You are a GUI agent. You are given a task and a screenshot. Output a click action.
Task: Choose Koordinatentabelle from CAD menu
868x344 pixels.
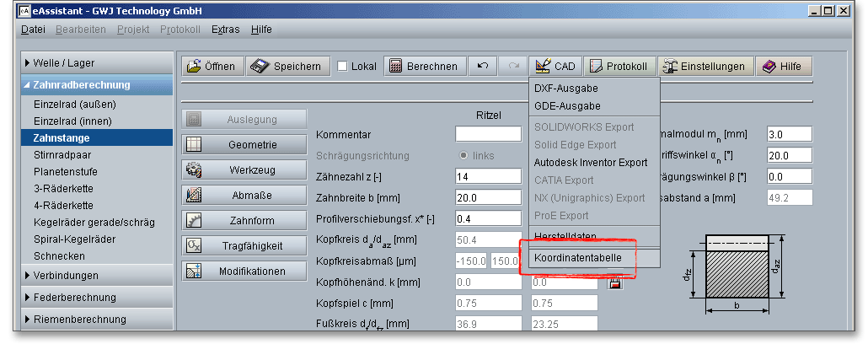click(x=578, y=257)
